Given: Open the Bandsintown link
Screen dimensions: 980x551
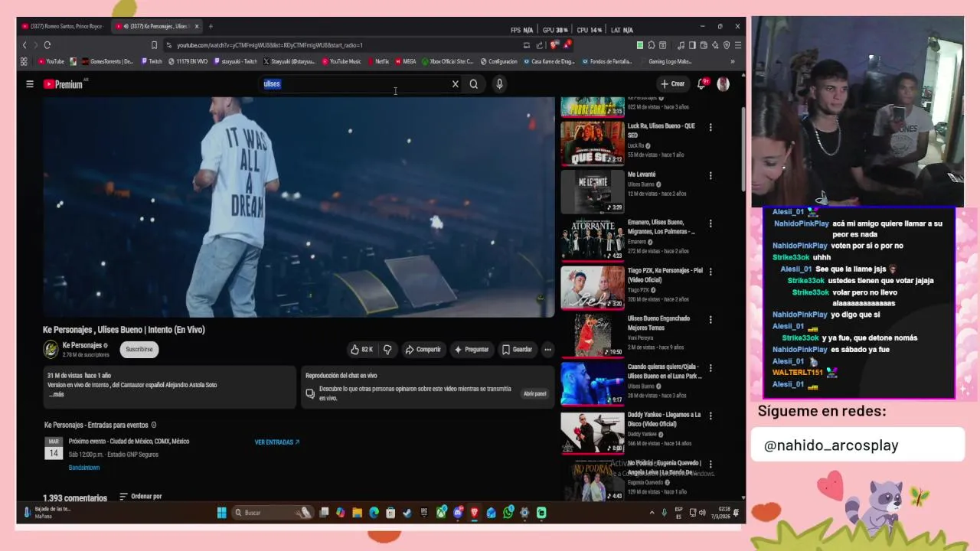Looking at the screenshot, I should coord(84,468).
